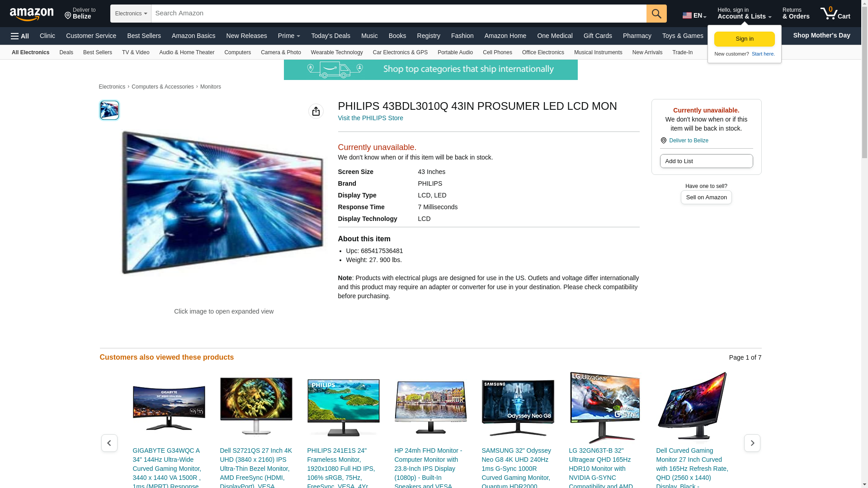Focus the Search Amazon input field
Screen dimensions: 868x488
pyautogui.click(x=398, y=14)
